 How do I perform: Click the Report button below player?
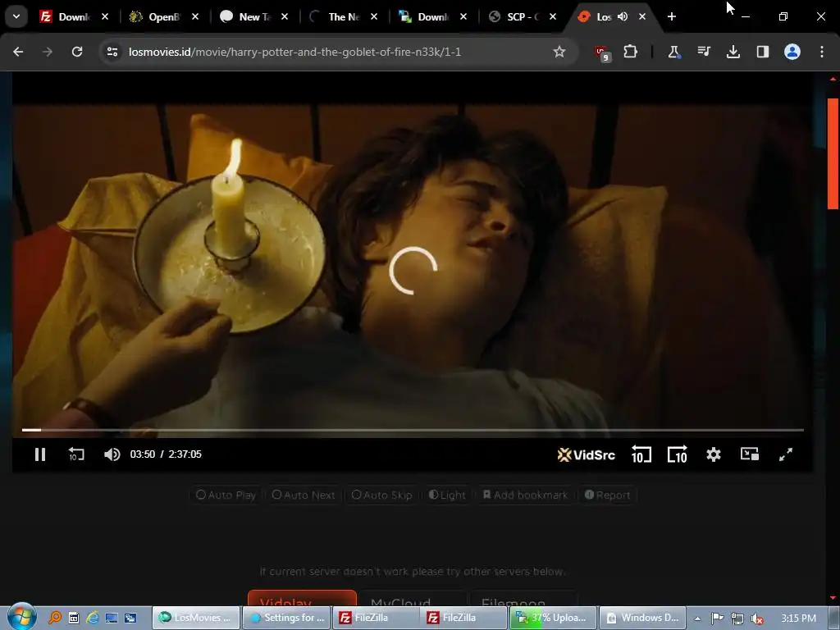click(x=607, y=495)
